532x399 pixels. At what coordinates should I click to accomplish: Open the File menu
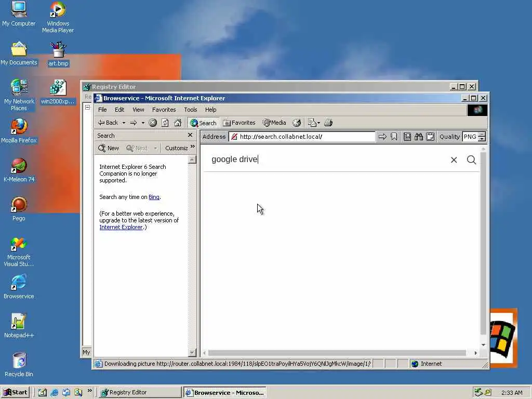pos(102,110)
